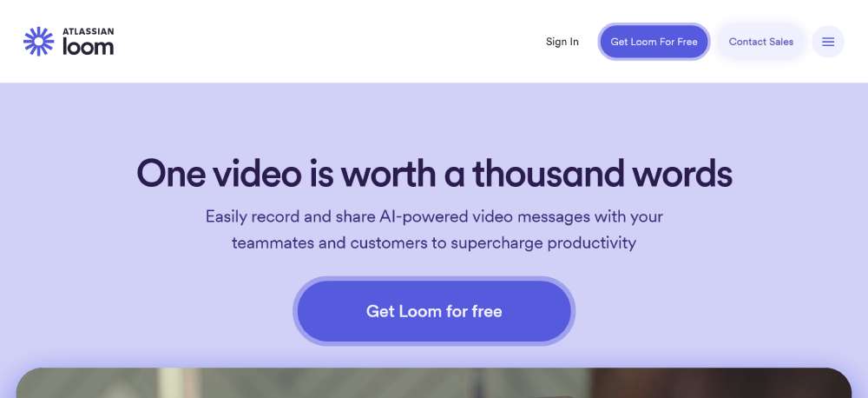Open the hamburger menu icon
This screenshot has width=868, height=398.
pyautogui.click(x=827, y=42)
